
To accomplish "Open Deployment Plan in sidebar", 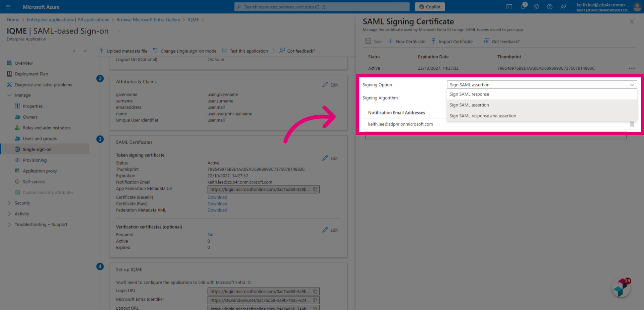I will coord(31,74).
